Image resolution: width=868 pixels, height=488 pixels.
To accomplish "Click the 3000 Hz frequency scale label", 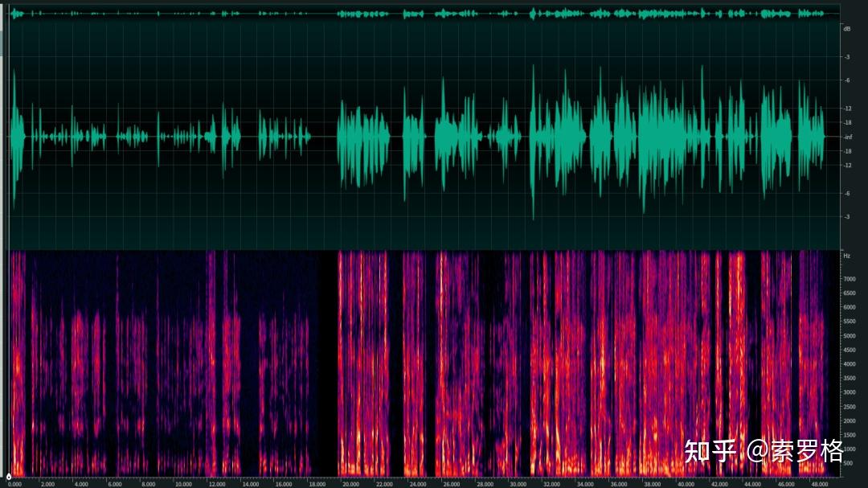I will [x=850, y=392].
